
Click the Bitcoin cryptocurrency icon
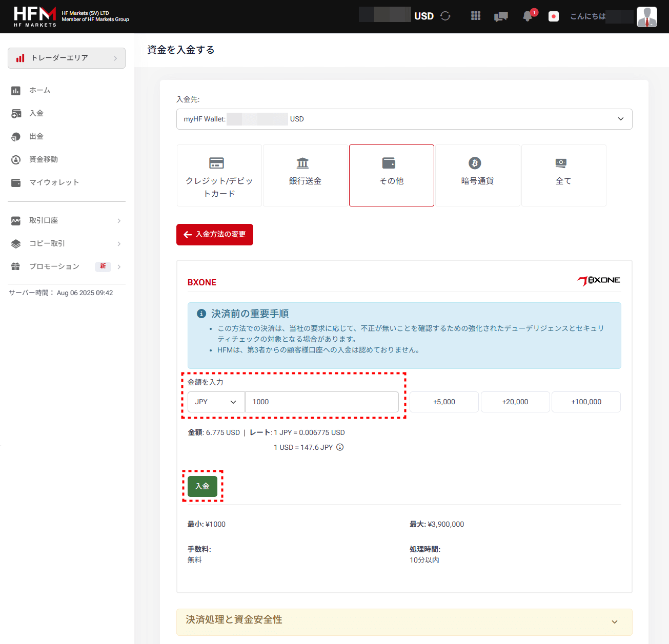[475, 163]
